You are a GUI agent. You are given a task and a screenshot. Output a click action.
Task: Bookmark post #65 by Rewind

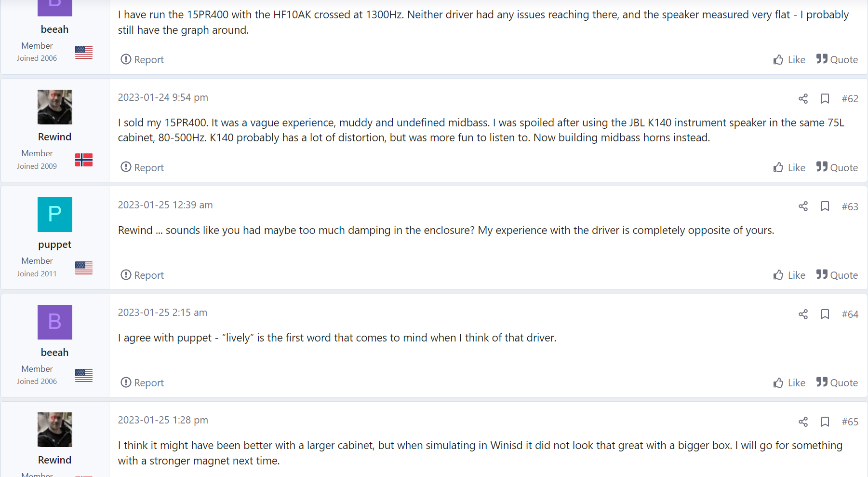coord(825,422)
